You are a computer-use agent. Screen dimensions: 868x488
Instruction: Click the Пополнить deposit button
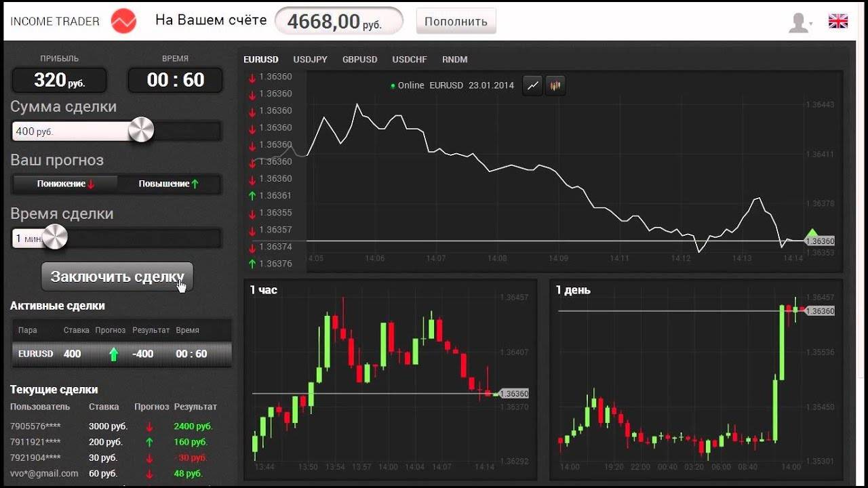click(456, 21)
